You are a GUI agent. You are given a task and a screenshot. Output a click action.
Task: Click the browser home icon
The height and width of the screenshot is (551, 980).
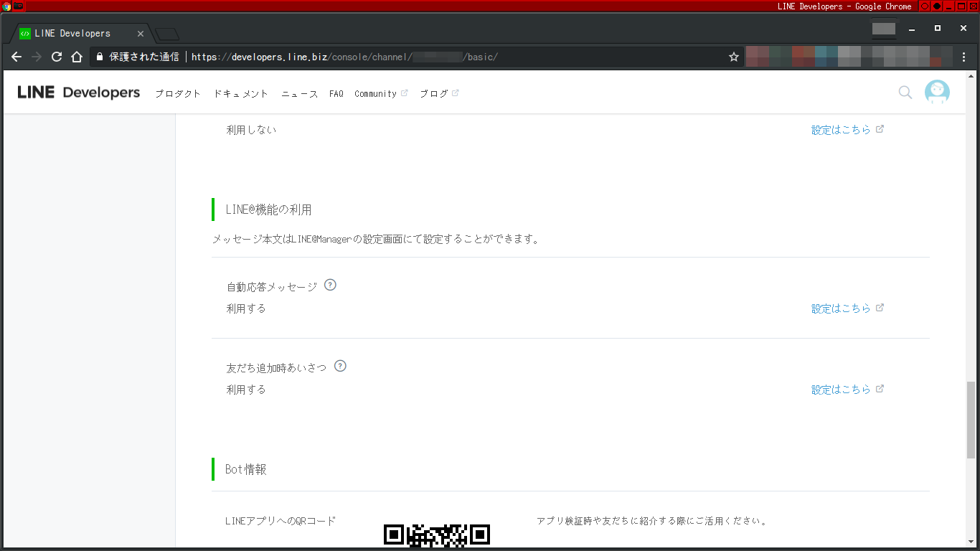point(77,57)
